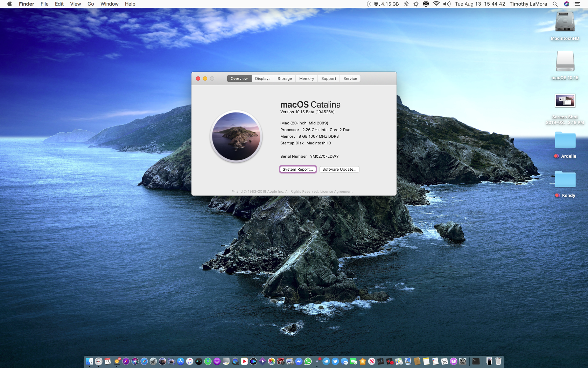Open Terminal from the Dock
588x368 pixels.
point(476,361)
